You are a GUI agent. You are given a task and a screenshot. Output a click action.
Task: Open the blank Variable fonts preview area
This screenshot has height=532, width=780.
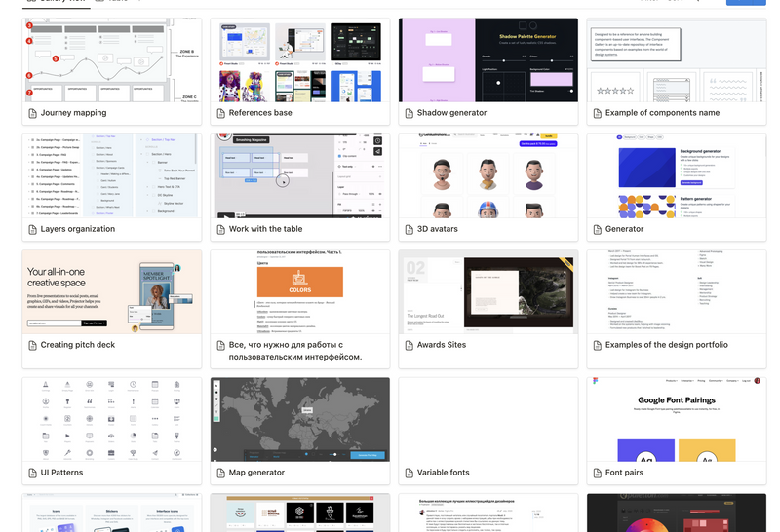(488, 420)
